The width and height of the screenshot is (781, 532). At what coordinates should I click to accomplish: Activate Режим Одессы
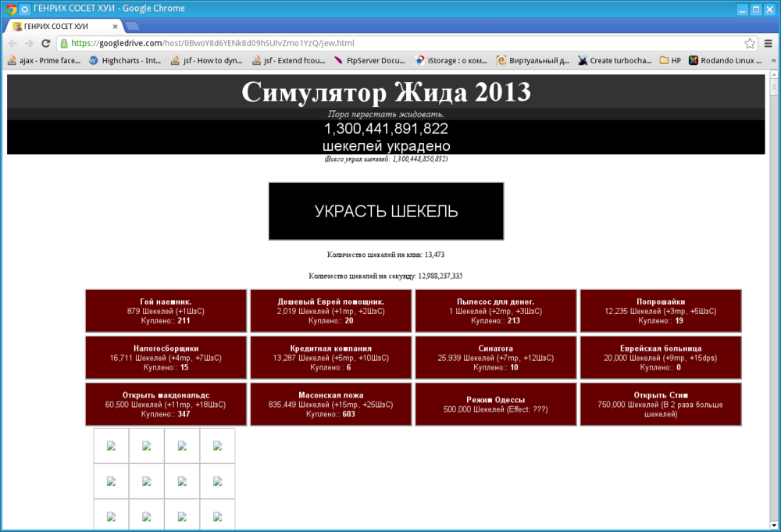496,404
